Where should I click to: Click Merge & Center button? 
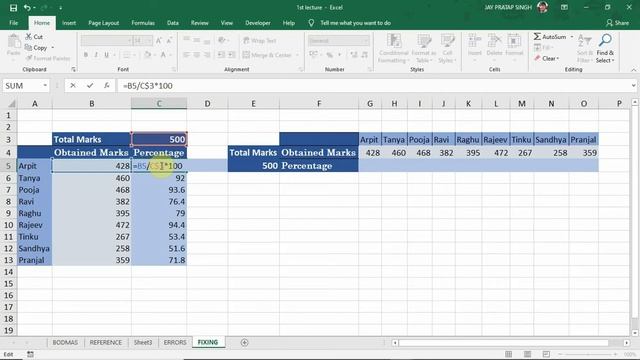[267, 55]
